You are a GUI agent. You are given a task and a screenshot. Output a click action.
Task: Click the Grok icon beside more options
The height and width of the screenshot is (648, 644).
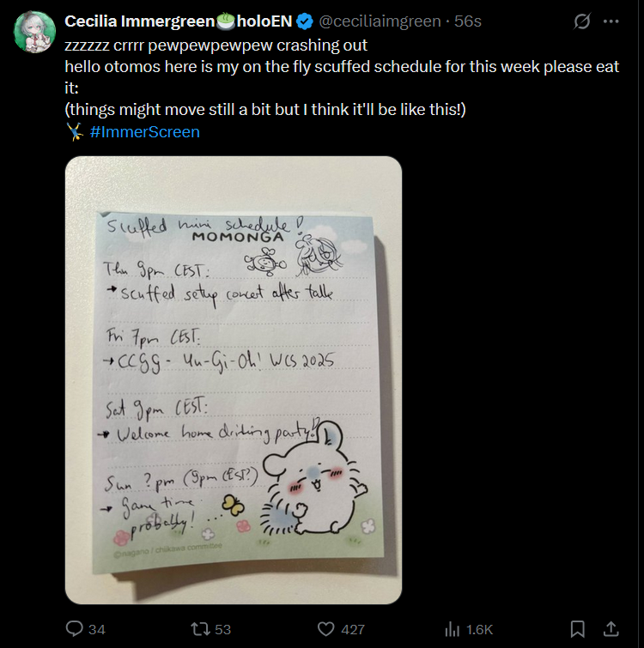(581, 21)
